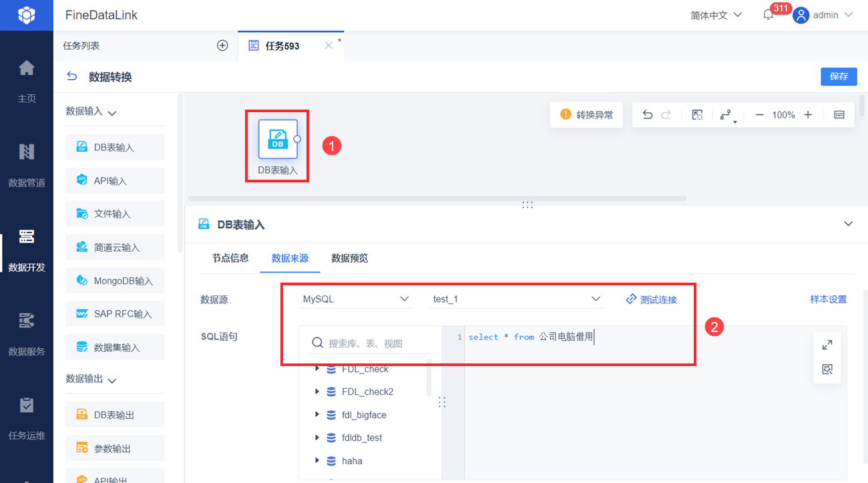Viewport: 868px width, 483px height.
Task: Select the 任务593 tab
Action: (x=282, y=46)
